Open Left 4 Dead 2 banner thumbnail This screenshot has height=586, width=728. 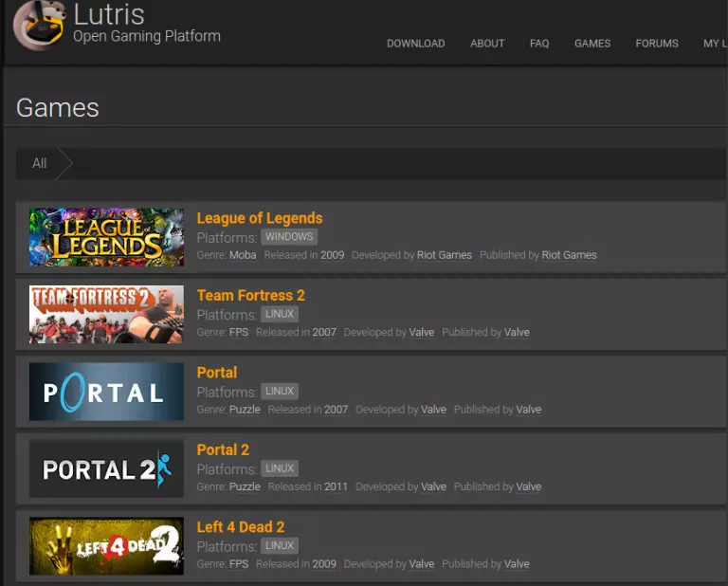tap(106, 546)
